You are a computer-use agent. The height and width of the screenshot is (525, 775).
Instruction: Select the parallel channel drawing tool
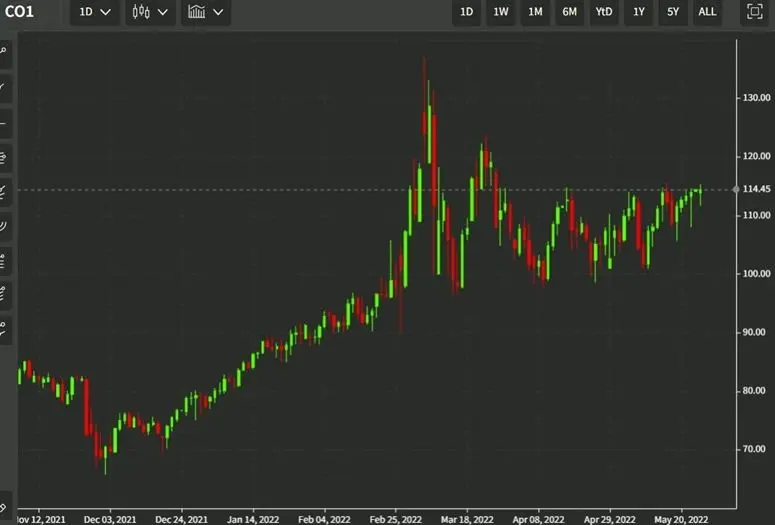4,157
